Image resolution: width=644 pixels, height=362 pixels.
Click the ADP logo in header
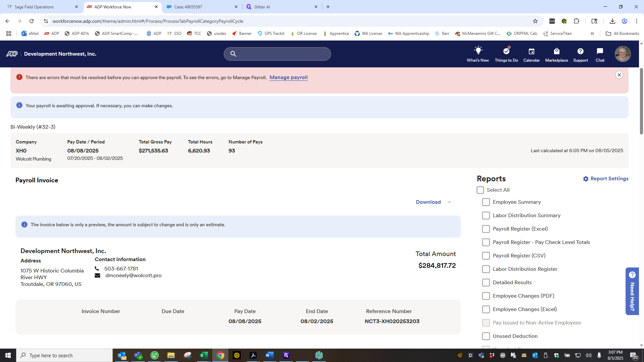pyautogui.click(x=12, y=54)
